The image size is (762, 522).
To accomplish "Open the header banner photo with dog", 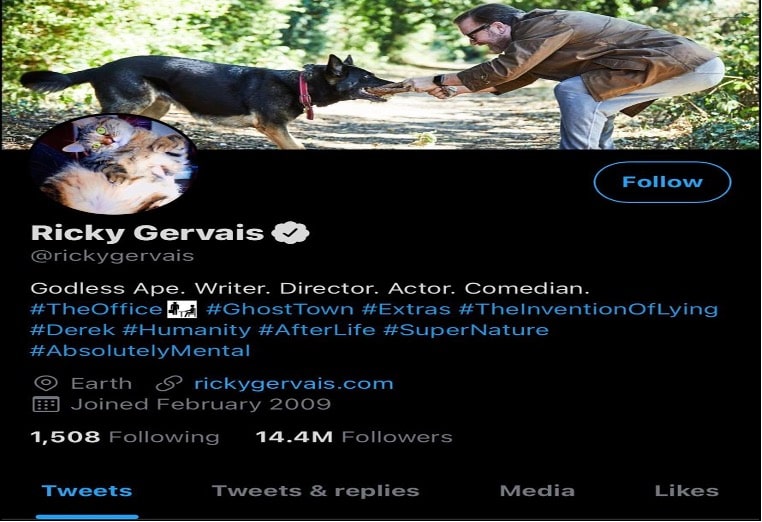I will [x=381, y=74].
